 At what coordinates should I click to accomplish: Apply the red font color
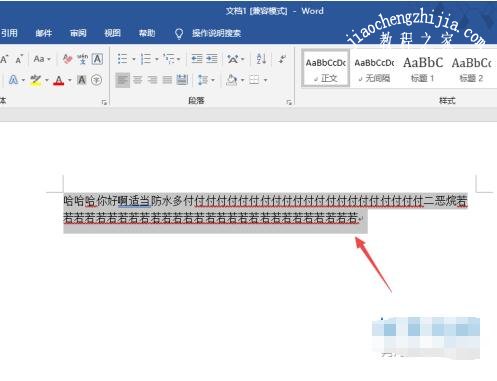click(x=59, y=80)
